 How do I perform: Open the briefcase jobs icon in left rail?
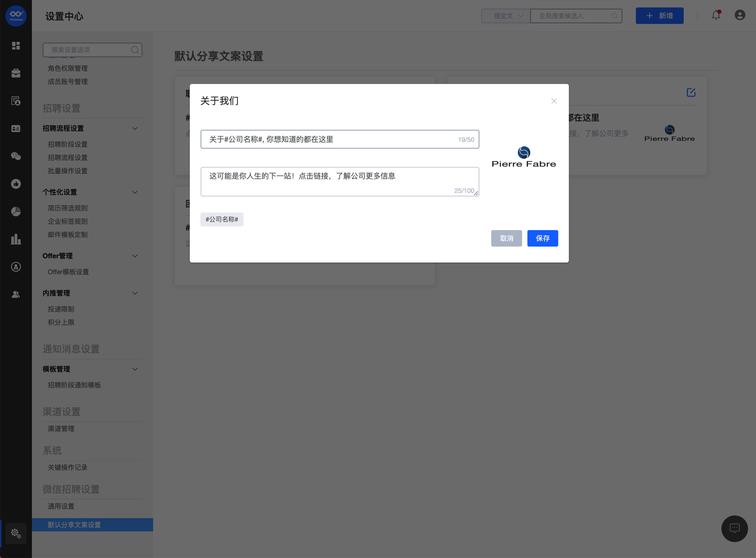16,73
